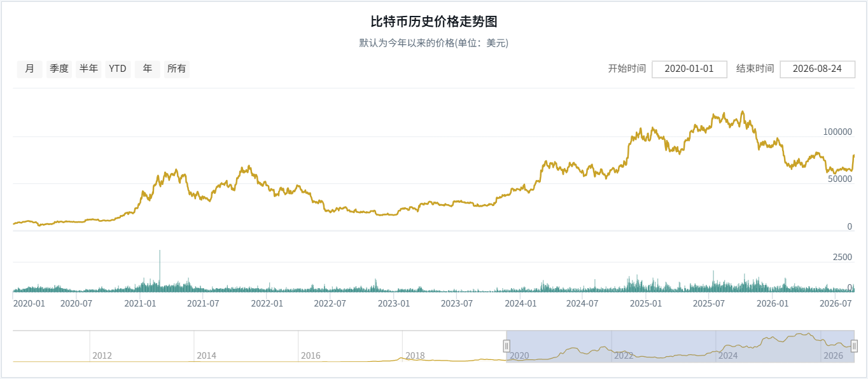Click the 50000 price axis label
Screen dimensions: 868x379
coord(840,179)
